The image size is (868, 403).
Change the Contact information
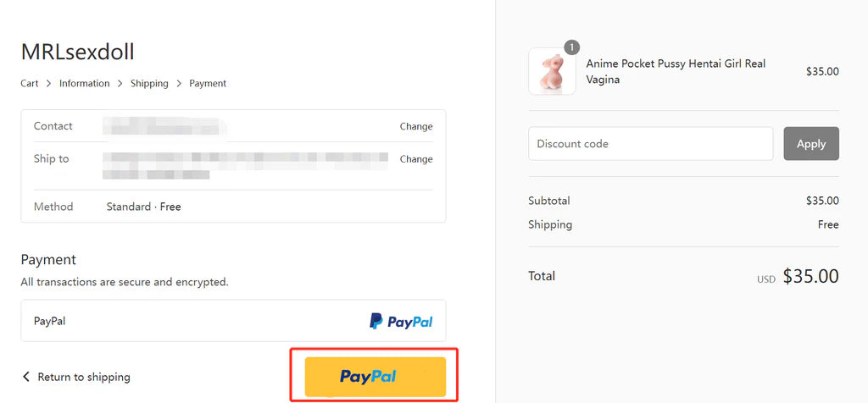click(415, 127)
